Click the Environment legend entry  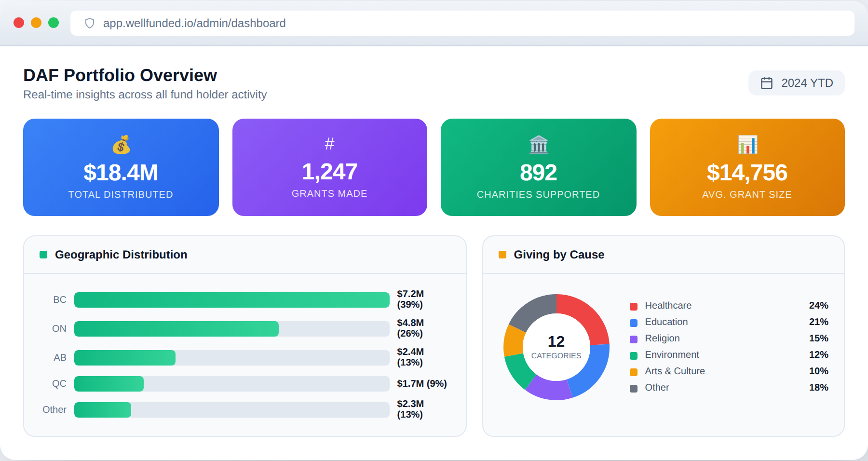(x=671, y=355)
